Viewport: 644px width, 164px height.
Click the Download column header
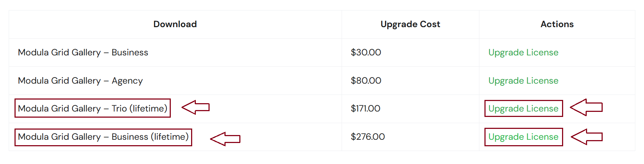coord(175,24)
